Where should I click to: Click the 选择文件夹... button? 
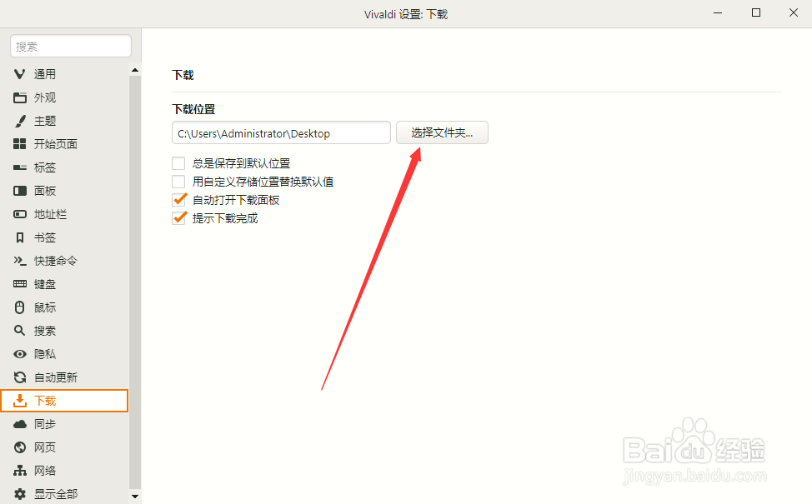442,132
